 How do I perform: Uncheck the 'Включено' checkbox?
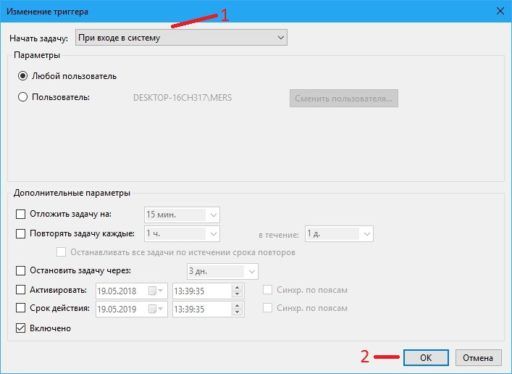[21, 328]
